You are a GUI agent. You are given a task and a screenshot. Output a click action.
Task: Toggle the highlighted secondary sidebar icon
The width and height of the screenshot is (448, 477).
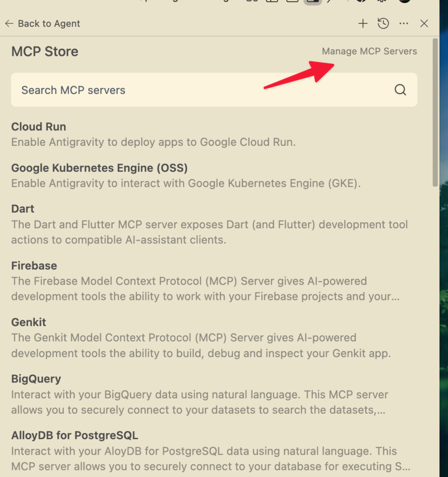tap(312, 2)
